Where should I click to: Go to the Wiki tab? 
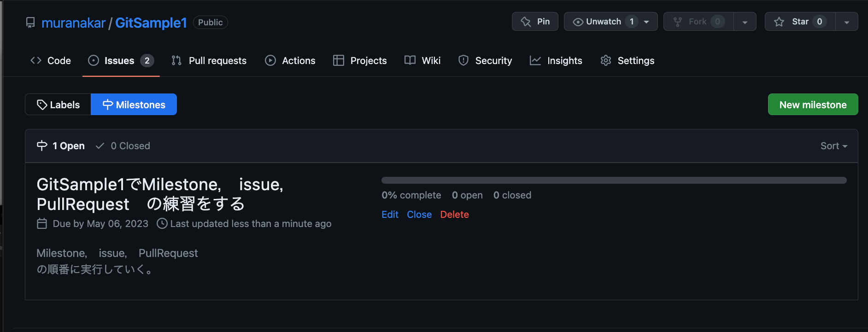[422, 60]
